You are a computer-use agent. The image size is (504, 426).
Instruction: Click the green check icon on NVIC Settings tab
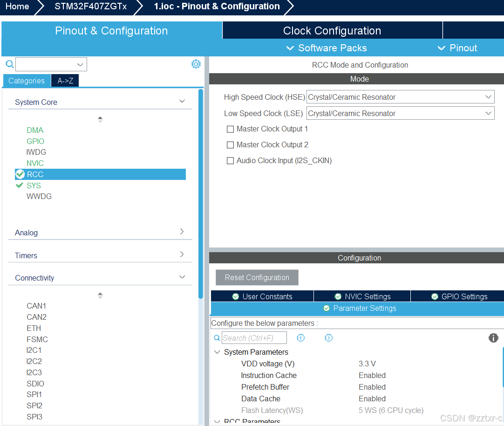point(338,296)
